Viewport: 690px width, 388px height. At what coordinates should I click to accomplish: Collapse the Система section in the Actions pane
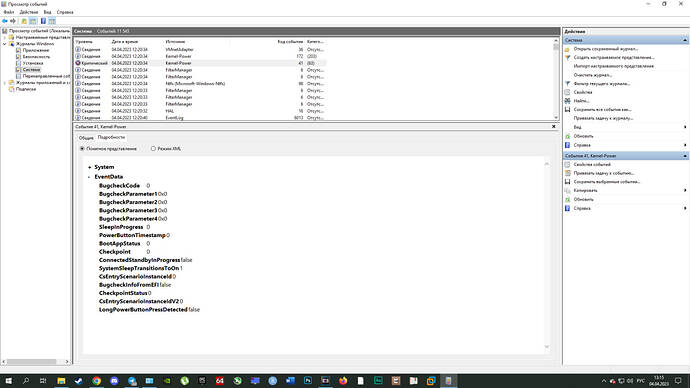[x=685, y=40]
